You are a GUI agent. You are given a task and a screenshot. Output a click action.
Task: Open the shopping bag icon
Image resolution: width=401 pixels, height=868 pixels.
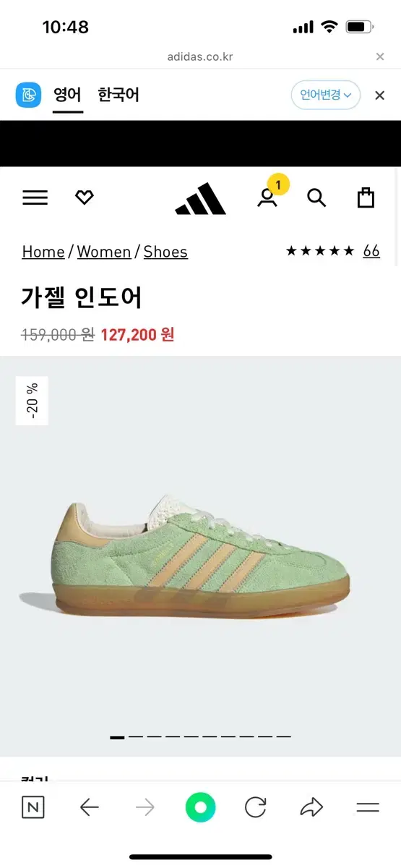click(366, 197)
